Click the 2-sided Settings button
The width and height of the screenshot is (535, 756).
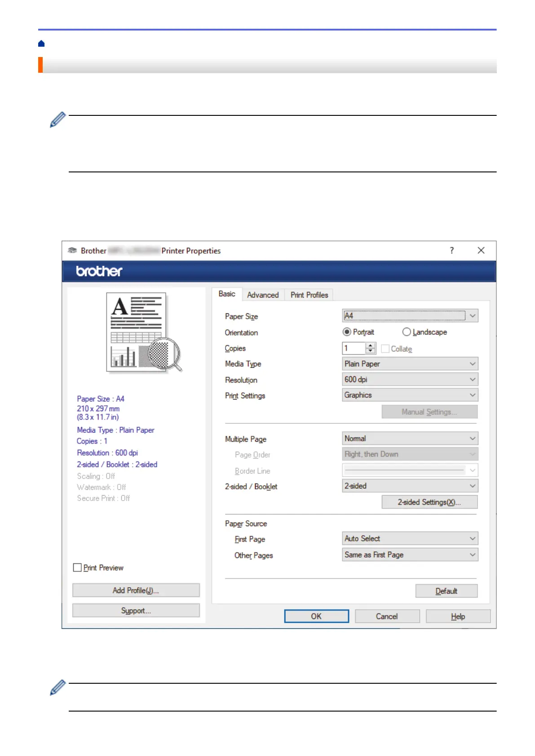(x=429, y=502)
